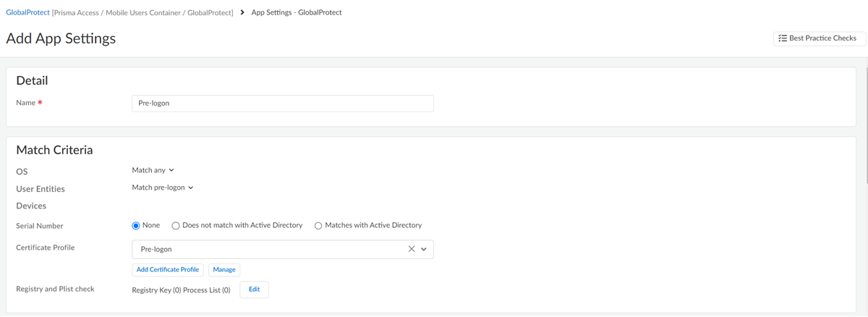Select Matches with Active Directory option
868x317 pixels.
point(318,226)
